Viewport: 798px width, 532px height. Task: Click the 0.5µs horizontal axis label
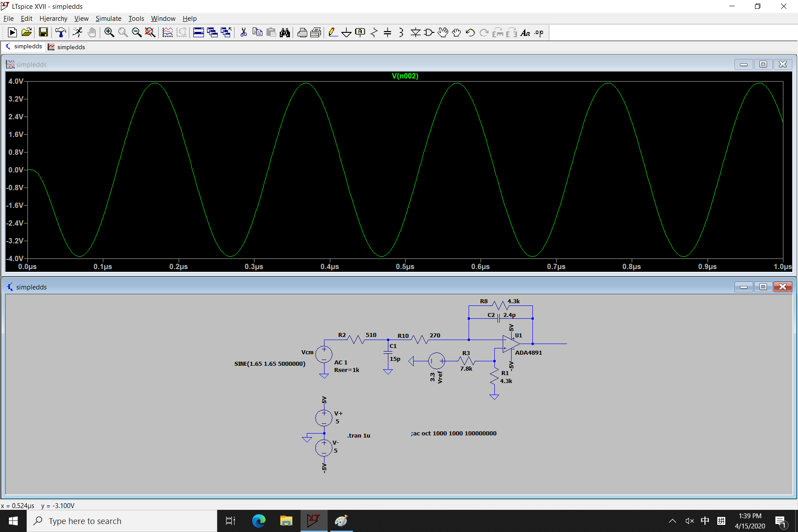pyautogui.click(x=405, y=266)
